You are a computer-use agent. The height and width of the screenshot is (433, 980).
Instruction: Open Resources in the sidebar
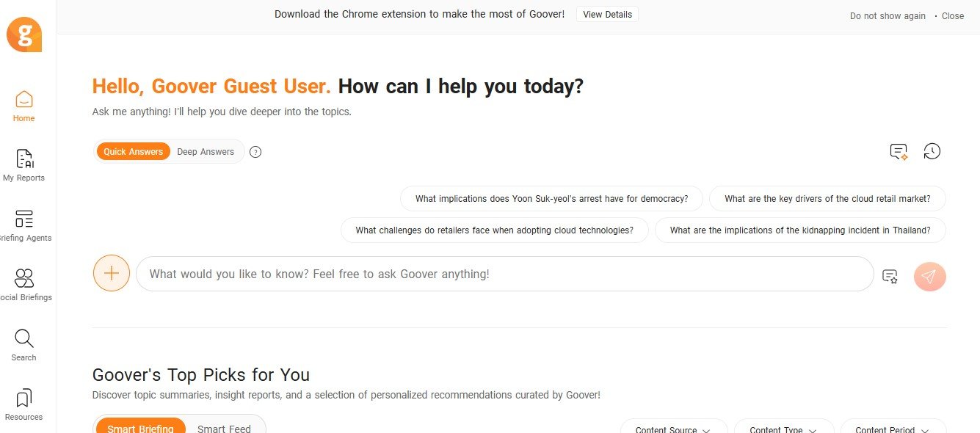pyautogui.click(x=24, y=404)
